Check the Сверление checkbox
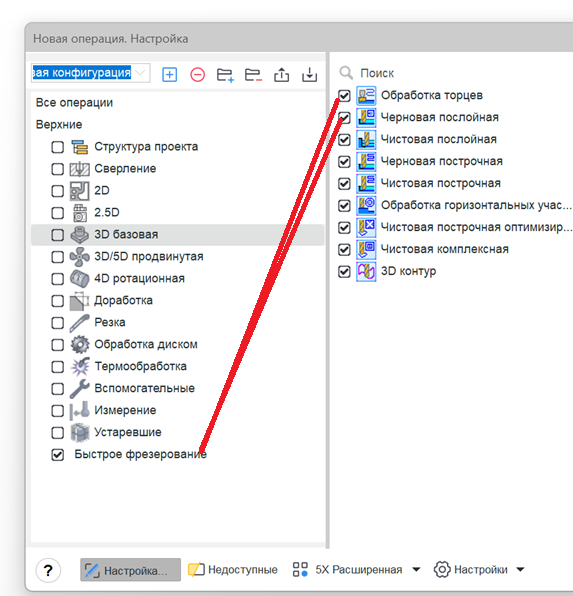 (57, 169)
